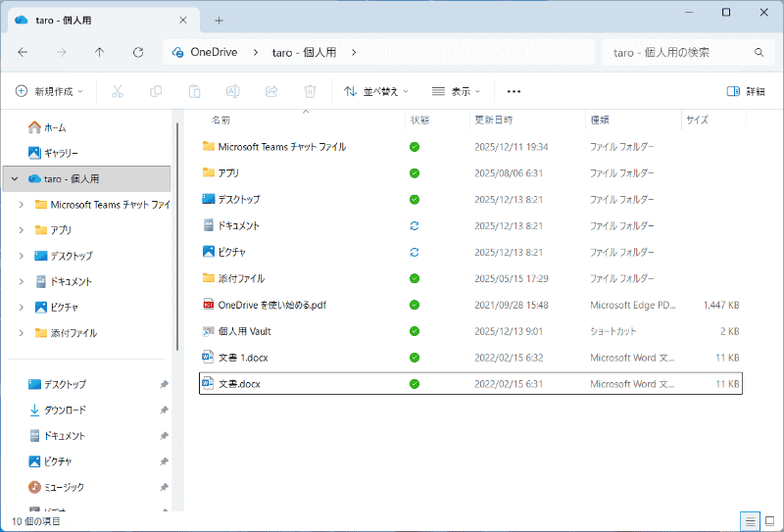Sort by the 名前 column header
This screenshot has height=532, width=784.
pos(220,120)
